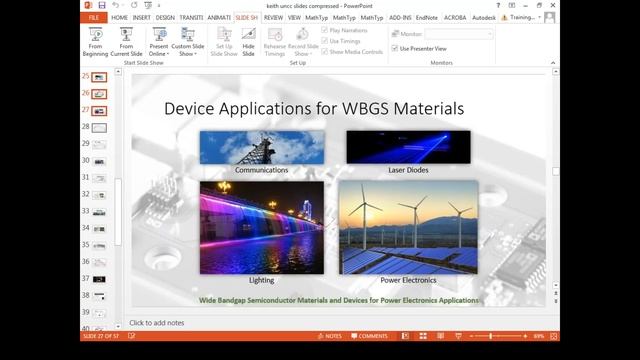Image resolution: width=640 pixels, height=360 pixels.
Task: Start slideshow From Current Slide
Action: [126, 42]
